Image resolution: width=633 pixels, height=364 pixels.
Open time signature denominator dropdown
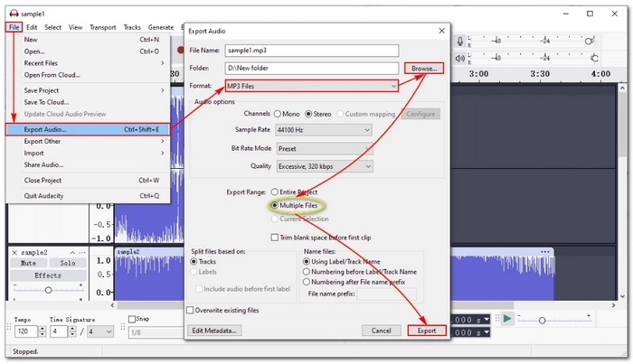pyautogui.click(x=99, y=331)
